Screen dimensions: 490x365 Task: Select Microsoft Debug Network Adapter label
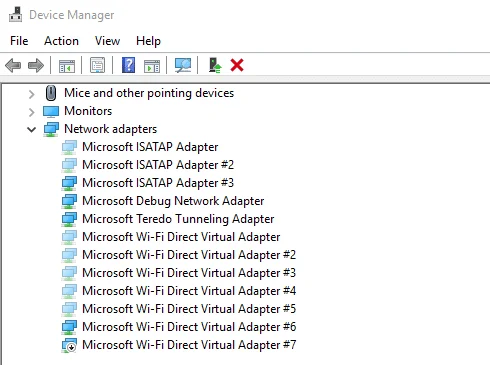coord(173,201)
